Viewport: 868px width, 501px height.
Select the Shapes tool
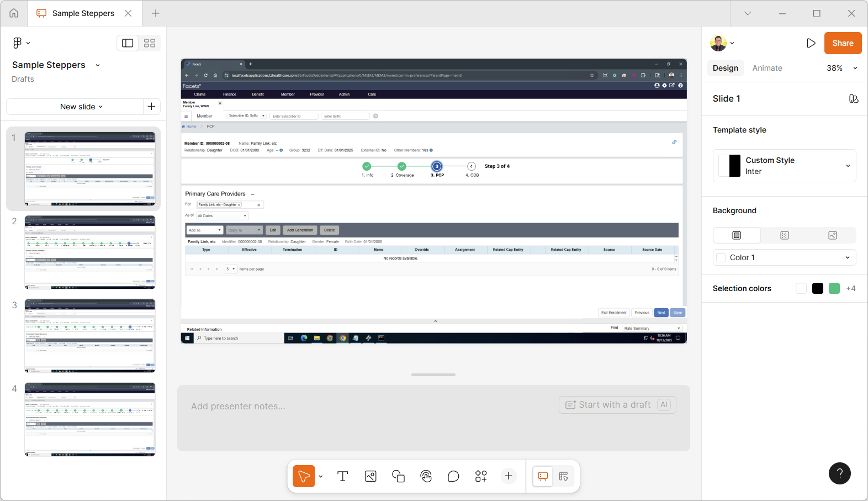tap(398, 476)
